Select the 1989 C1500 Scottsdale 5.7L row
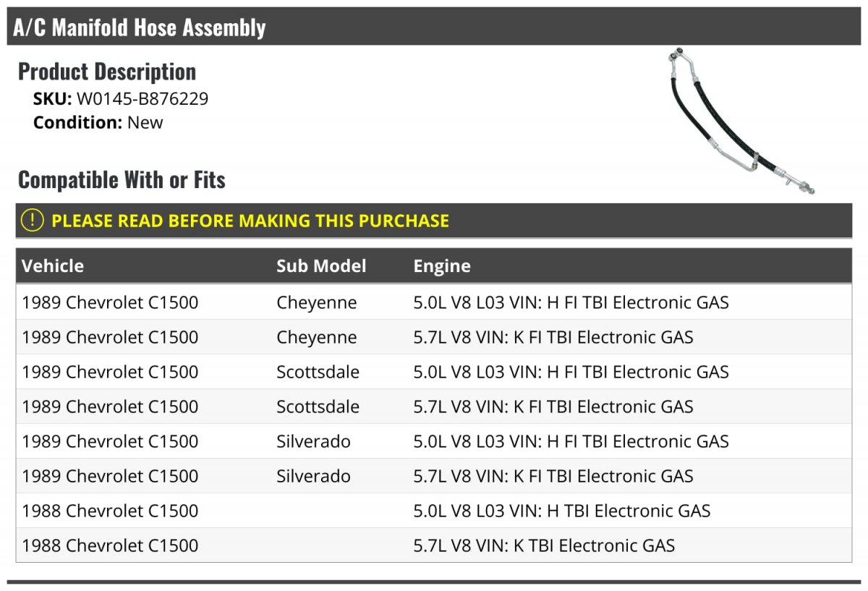This screenshot has width=868, height=591. (x=433, y=407)
